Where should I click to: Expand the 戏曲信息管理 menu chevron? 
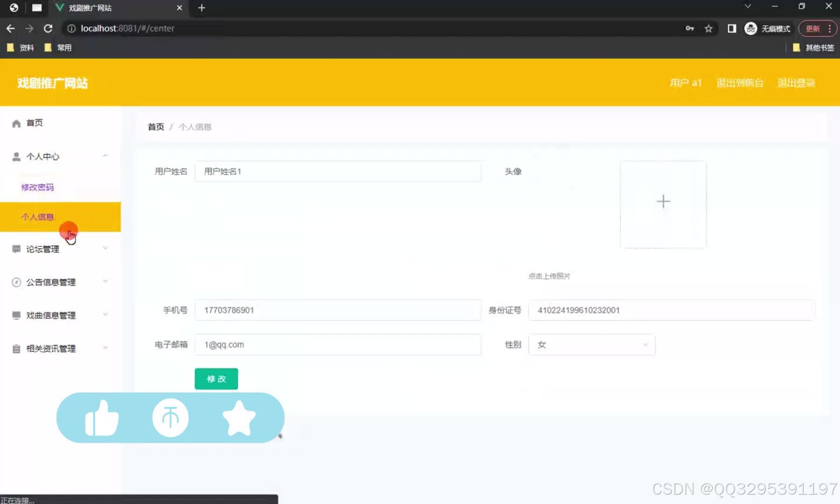[105, 315]
